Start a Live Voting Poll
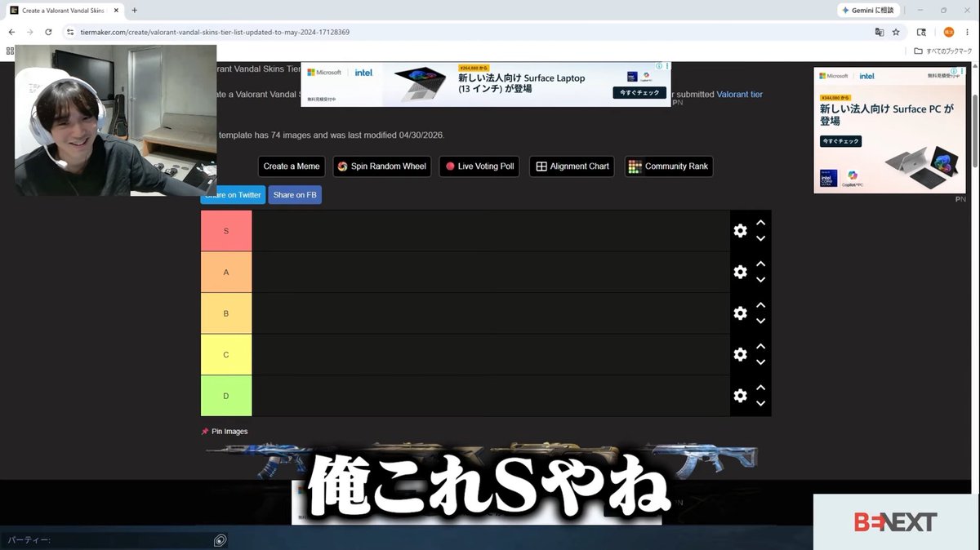This screenshot has width=980, height=550. pos(479,166)
